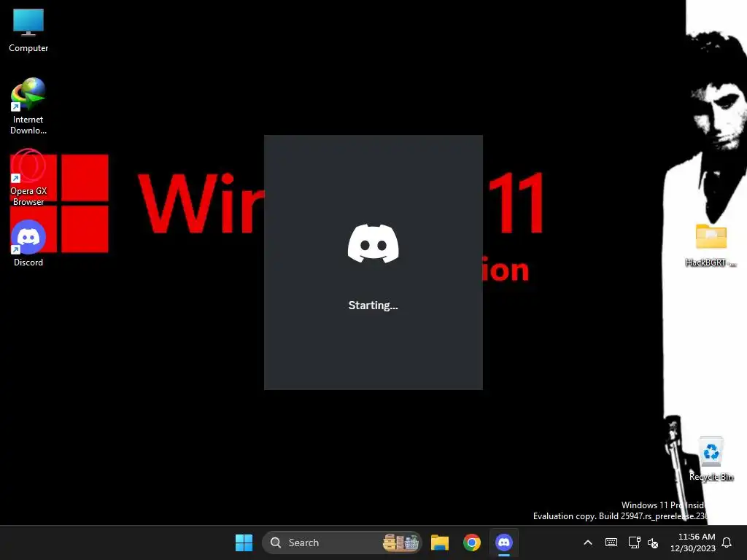The width and height of the screenshot is (747, 560).
Task: Open the Windows Start menu
Action: tap(244, 542)
